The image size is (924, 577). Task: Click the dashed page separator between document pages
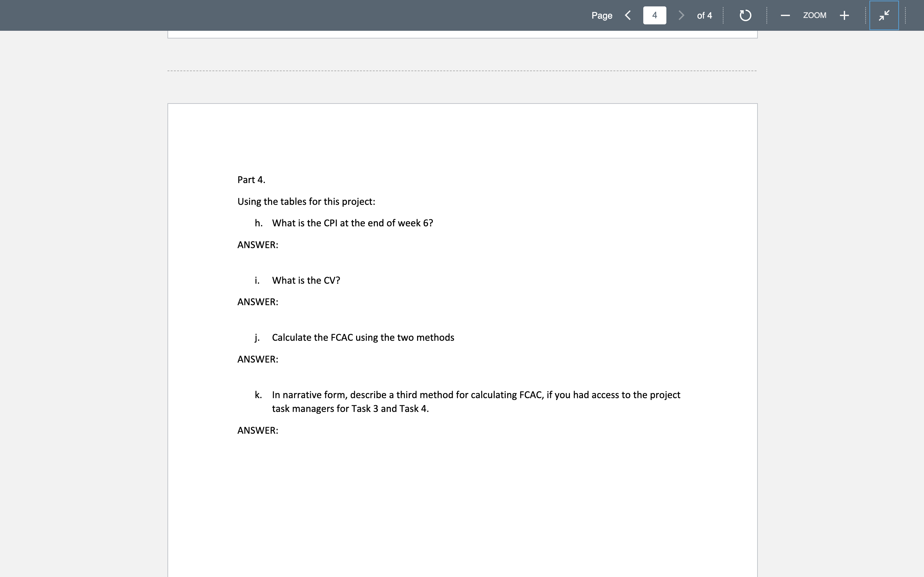462,71
